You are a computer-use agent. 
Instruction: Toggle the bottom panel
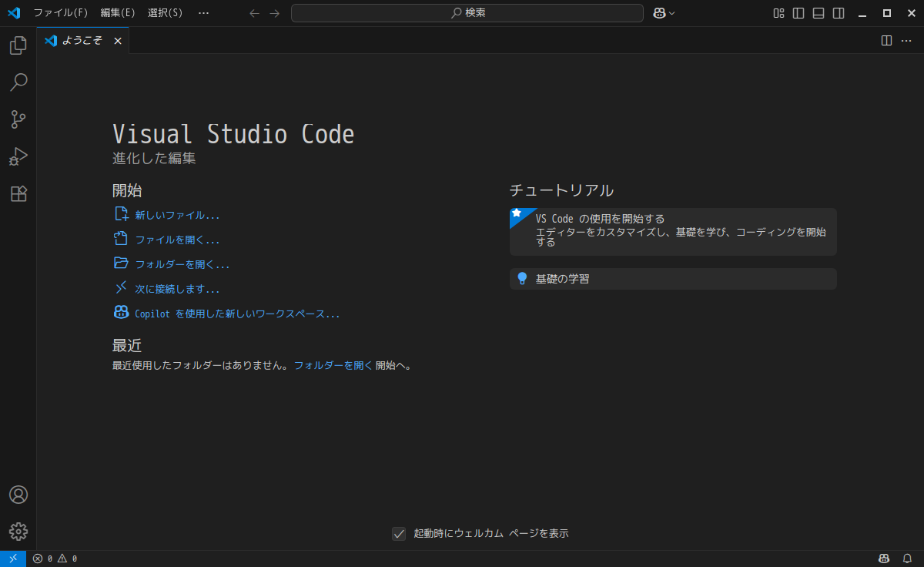pos(819,13)
